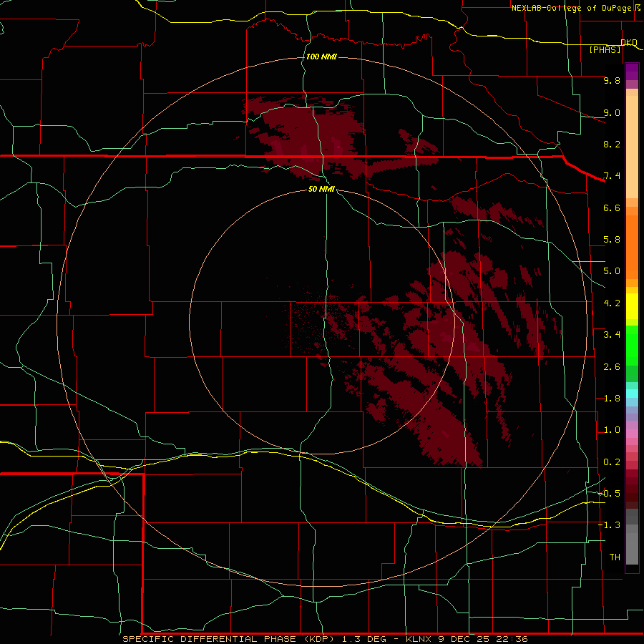This screenshot has width=644, height=644.
Task: Click the 0.2 scale value
Action: pos(612,462)
